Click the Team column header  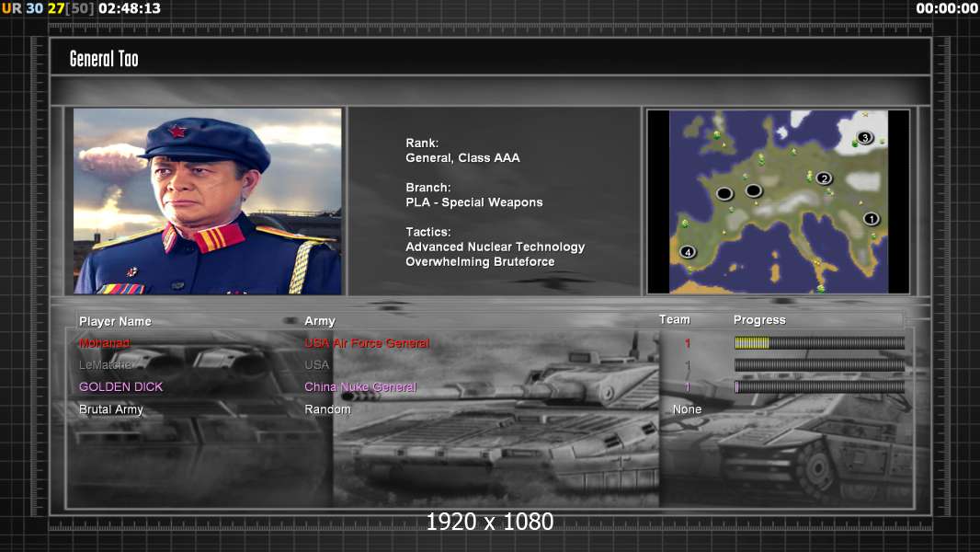[x=674, y=319]
